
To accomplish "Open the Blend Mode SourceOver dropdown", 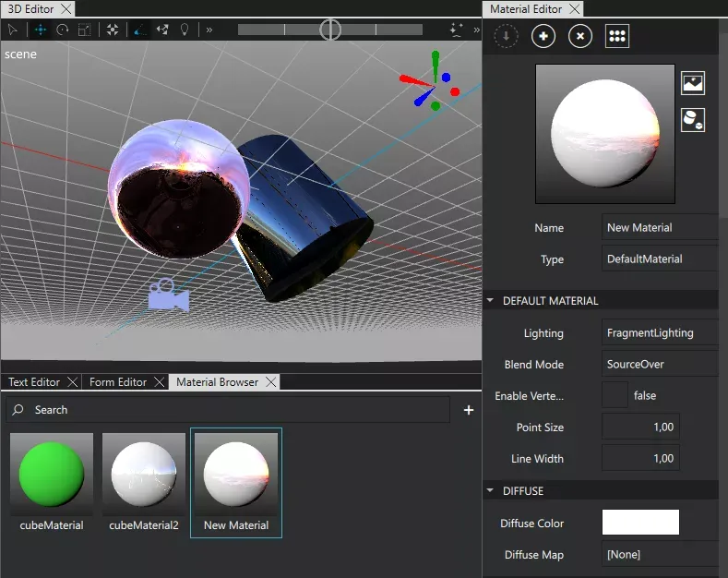I will click(x=660, y=365).
